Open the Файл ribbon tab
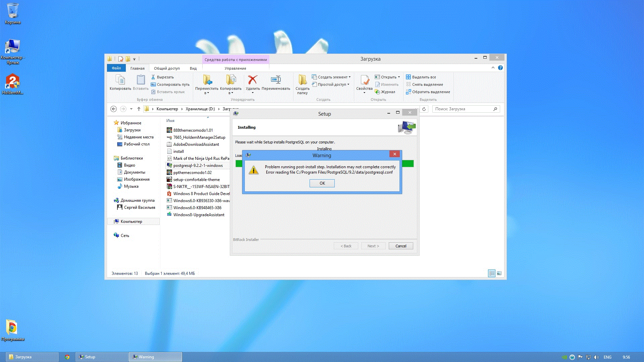Viewport: 644px width, 362px height. click(x=116, y=68)
